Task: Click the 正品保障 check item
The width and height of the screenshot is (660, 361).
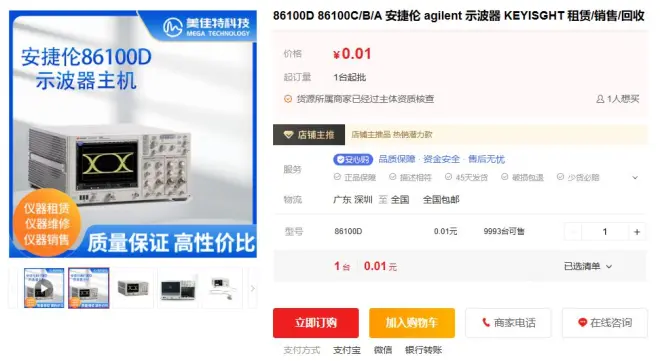Action: point(355,178)
